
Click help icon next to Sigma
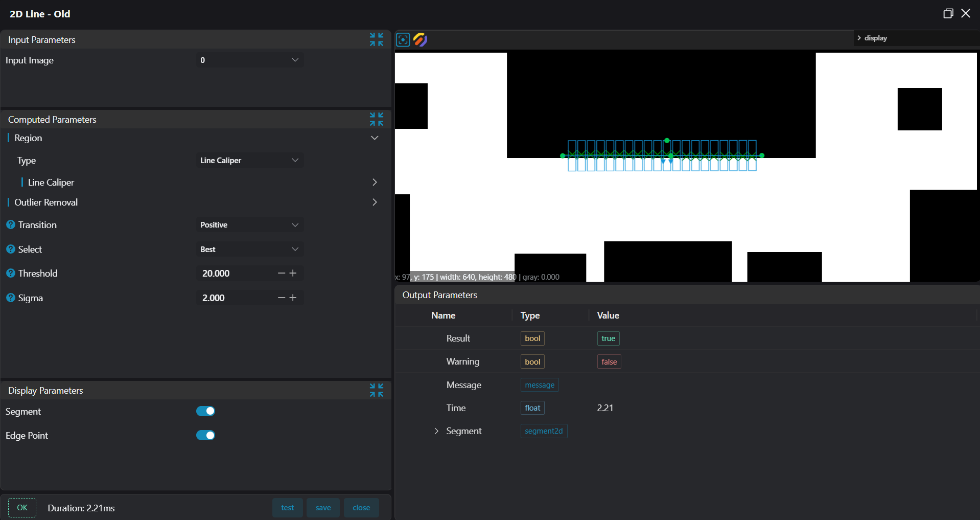coord(11,298)
